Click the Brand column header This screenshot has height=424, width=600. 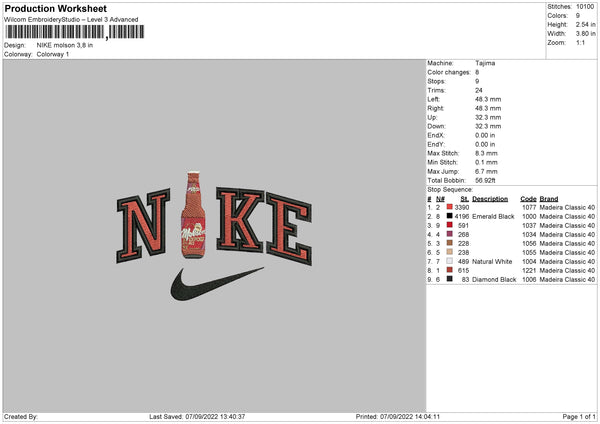coord(549,199)
